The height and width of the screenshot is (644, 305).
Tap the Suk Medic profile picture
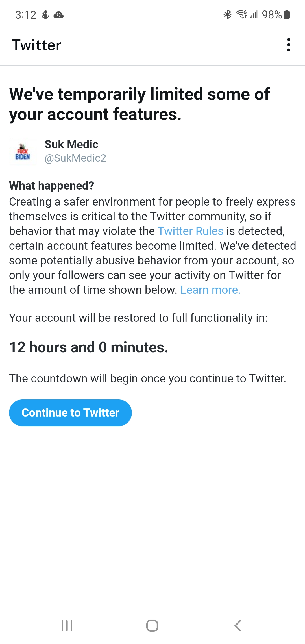23,151
